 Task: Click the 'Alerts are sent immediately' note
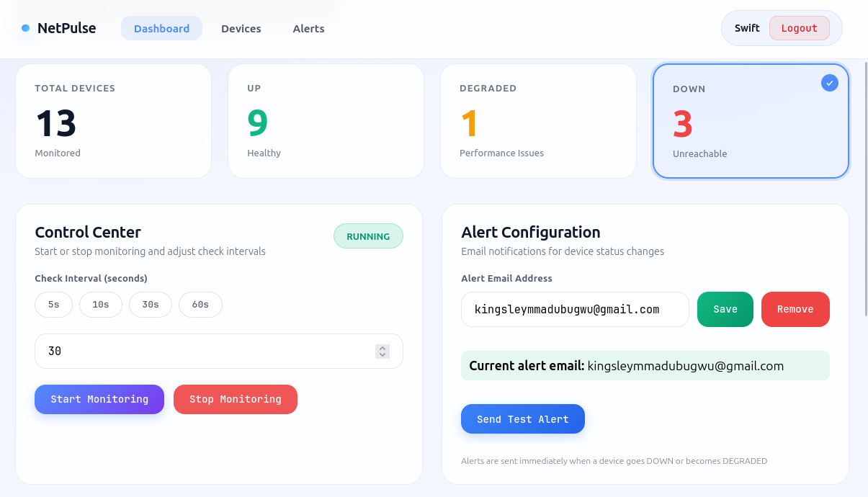click(x=614, y=461)
